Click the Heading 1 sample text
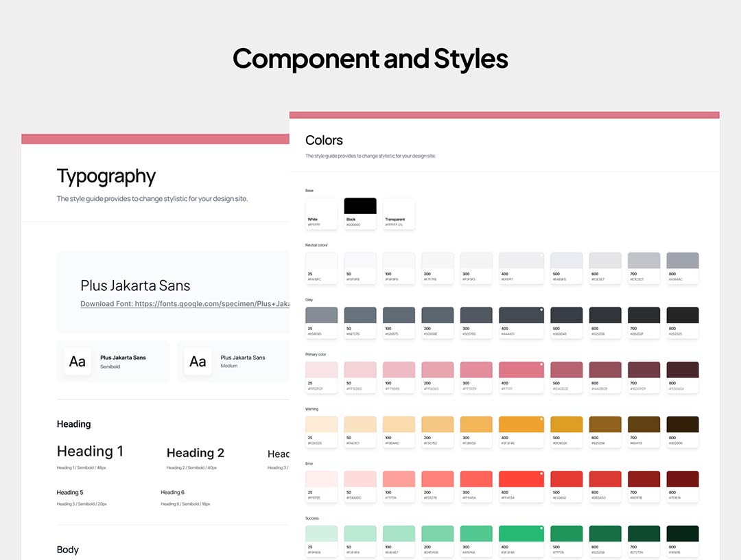 tap(90, 452)
